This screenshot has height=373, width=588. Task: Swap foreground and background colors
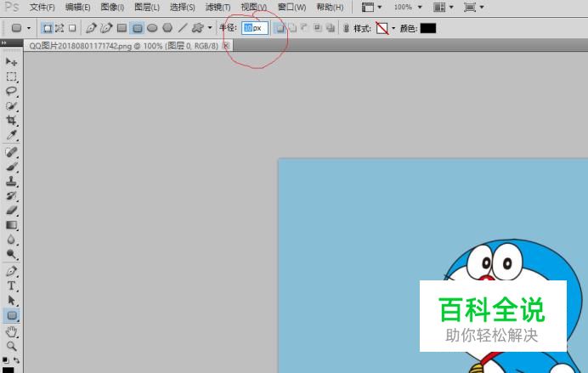pos(16,360)
